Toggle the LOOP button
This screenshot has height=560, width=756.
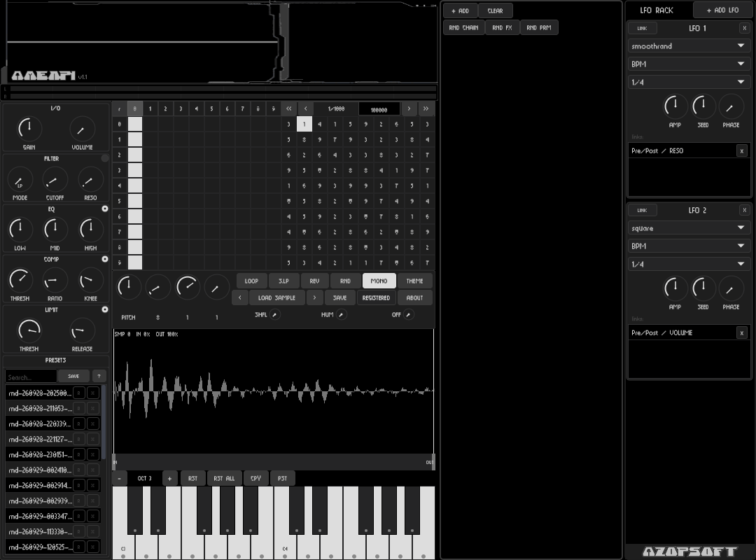click(x=251, y=281)
